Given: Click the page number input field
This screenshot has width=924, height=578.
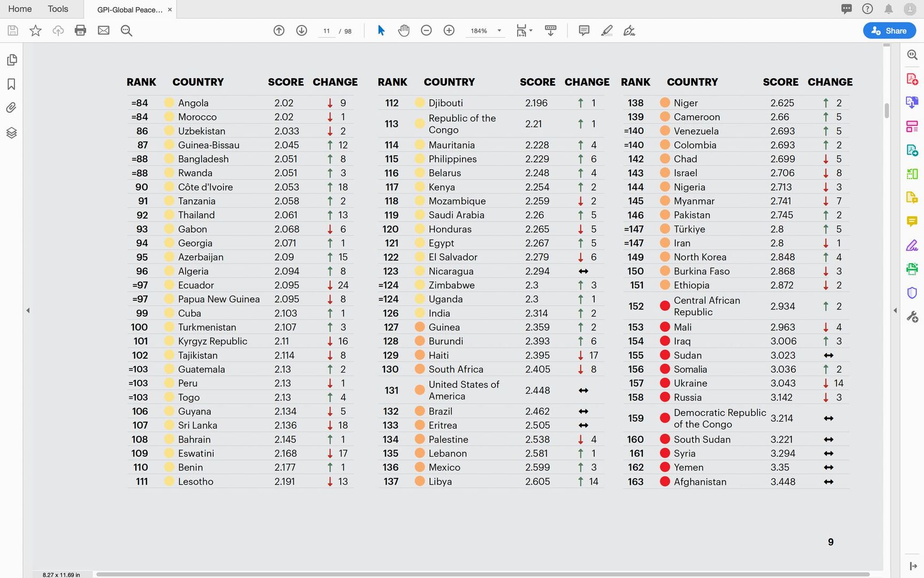Looking at the screenshot, I should pyautogui.click(x=326, y=31).
